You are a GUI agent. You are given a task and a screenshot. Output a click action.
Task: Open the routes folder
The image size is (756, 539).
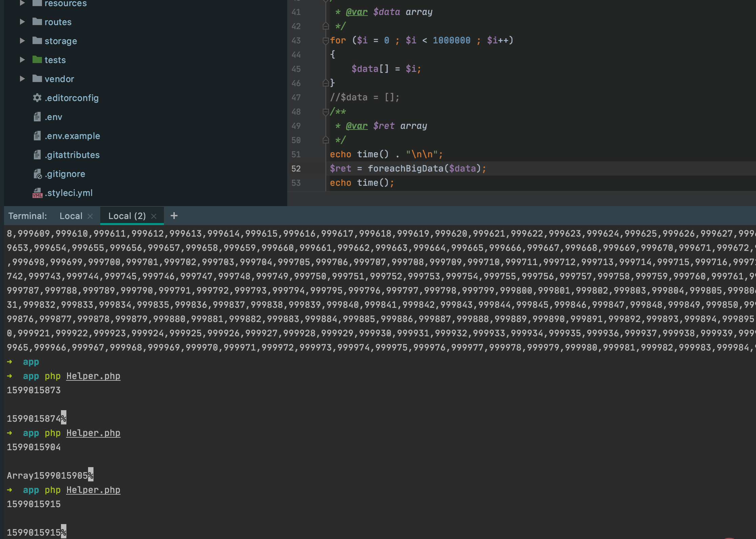click(x=58, y=22)
